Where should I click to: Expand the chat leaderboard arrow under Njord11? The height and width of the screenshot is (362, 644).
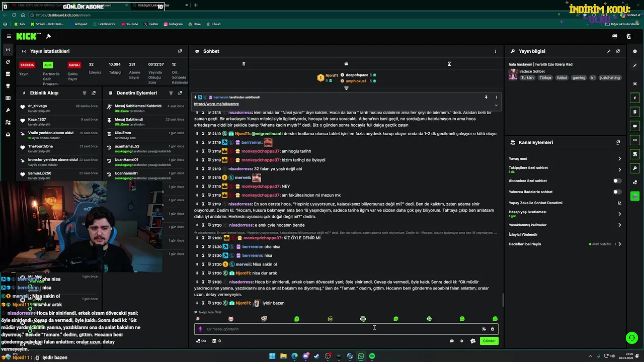(x=346, y=88)
